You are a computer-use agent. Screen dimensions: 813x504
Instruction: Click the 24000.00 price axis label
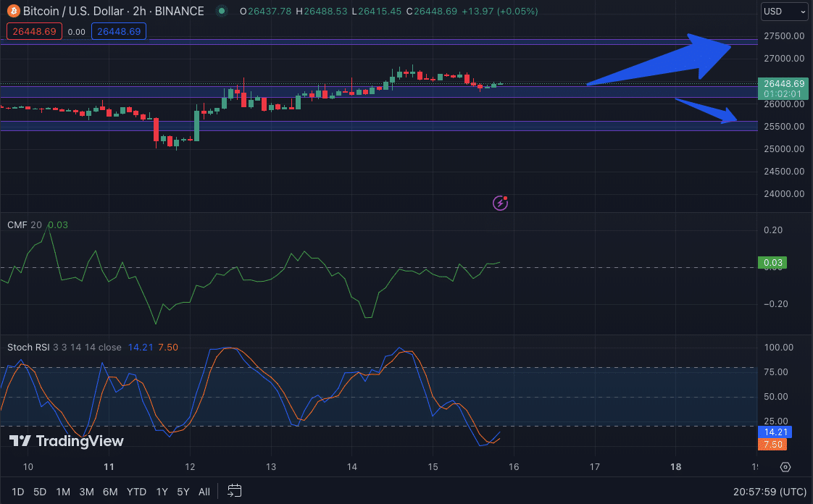pyautogui.click(x=784, y=194)
